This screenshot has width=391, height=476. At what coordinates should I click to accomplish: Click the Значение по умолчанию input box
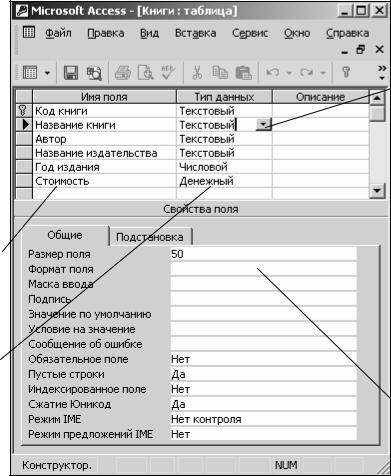pyautogui.click(x=263, y=314)
